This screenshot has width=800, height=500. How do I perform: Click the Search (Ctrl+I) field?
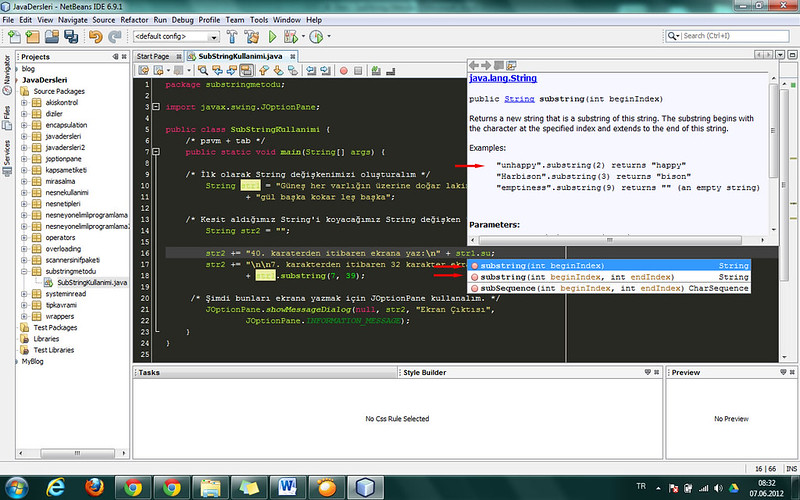[735, 36]
